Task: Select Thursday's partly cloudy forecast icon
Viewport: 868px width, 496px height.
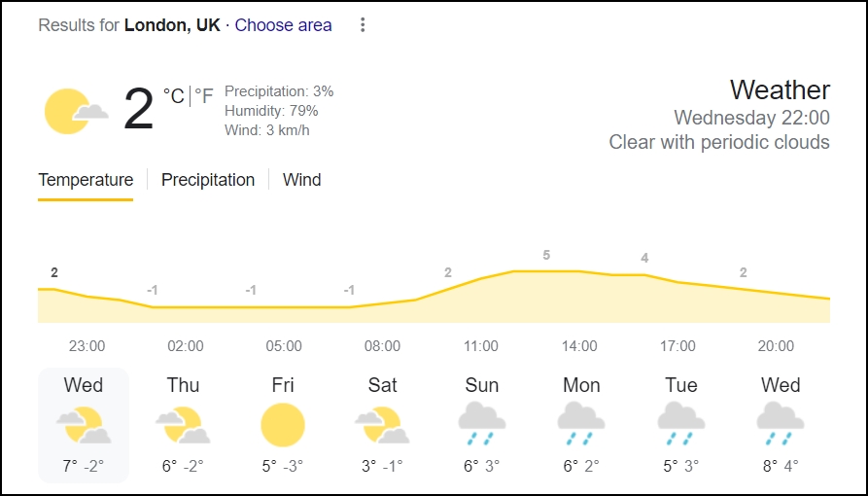Action: 183,425
